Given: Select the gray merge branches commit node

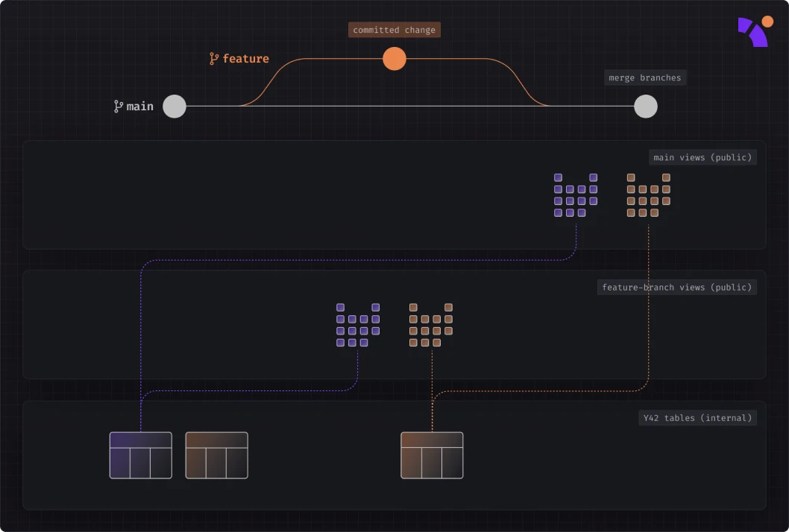Looking at the screenshot, I should pyautogui.click(x=646, y=106).
